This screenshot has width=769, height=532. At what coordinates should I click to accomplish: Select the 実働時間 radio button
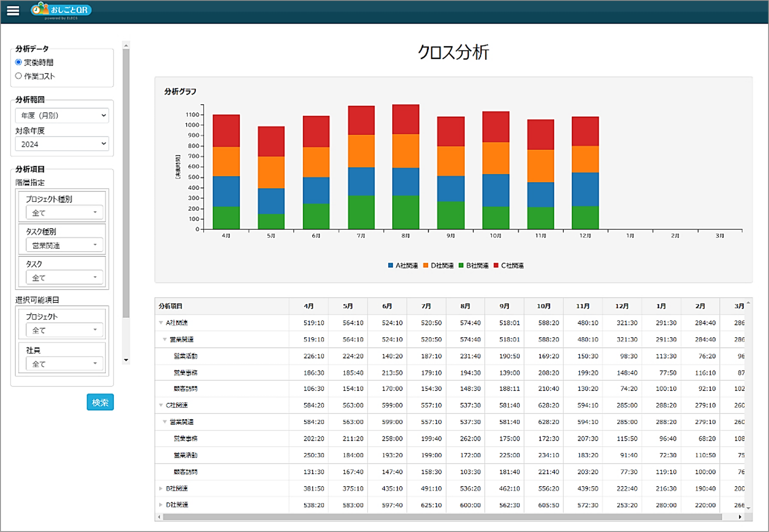(18, 62)
